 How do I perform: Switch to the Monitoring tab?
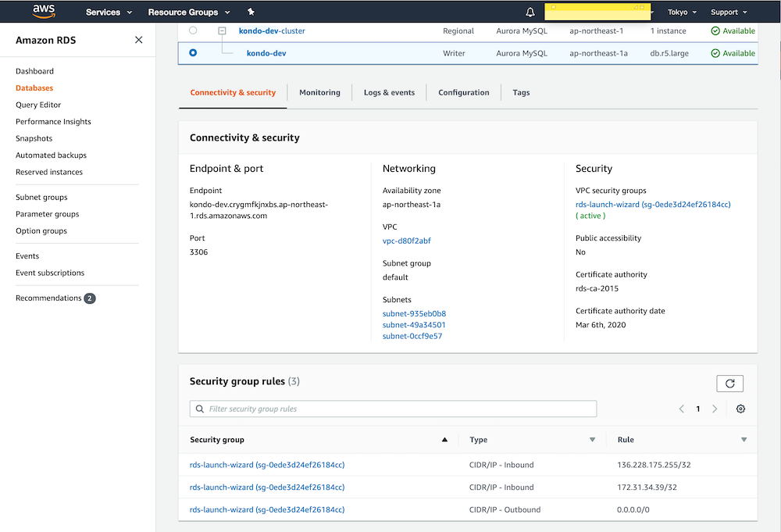[x=319, y=92]
